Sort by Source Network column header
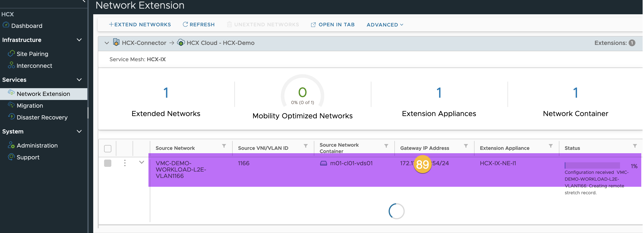644x233 pixels. (175, 148)
